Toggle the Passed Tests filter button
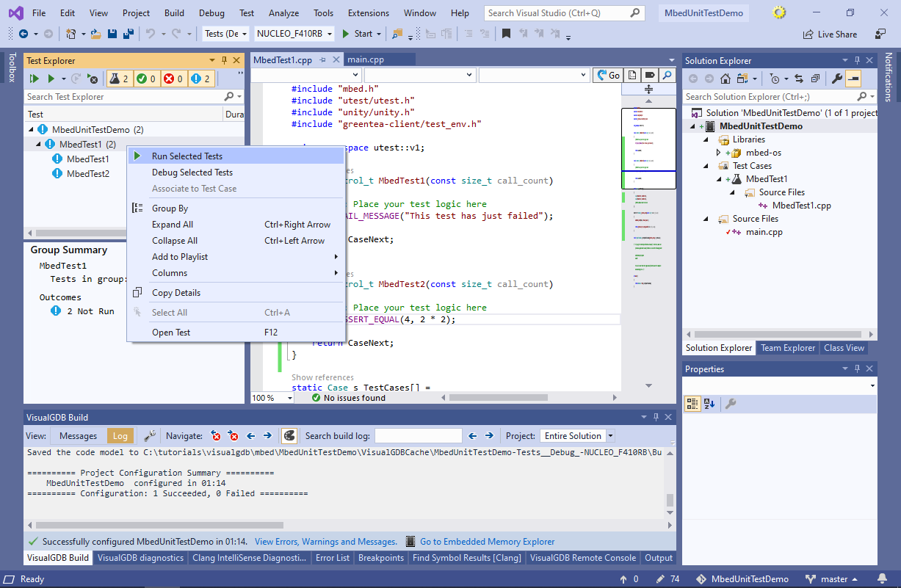Image resolution: width=901 pixels, height=588 pixels. click(x=146, y=79)
